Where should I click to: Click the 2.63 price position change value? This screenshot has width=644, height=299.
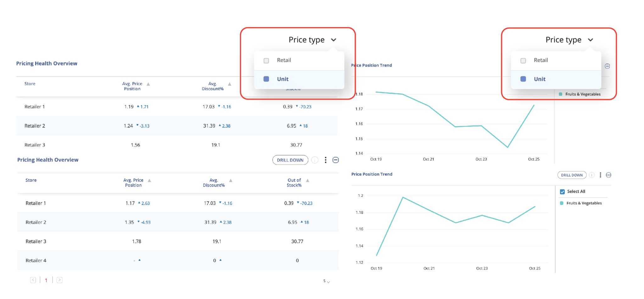(146, 203)
